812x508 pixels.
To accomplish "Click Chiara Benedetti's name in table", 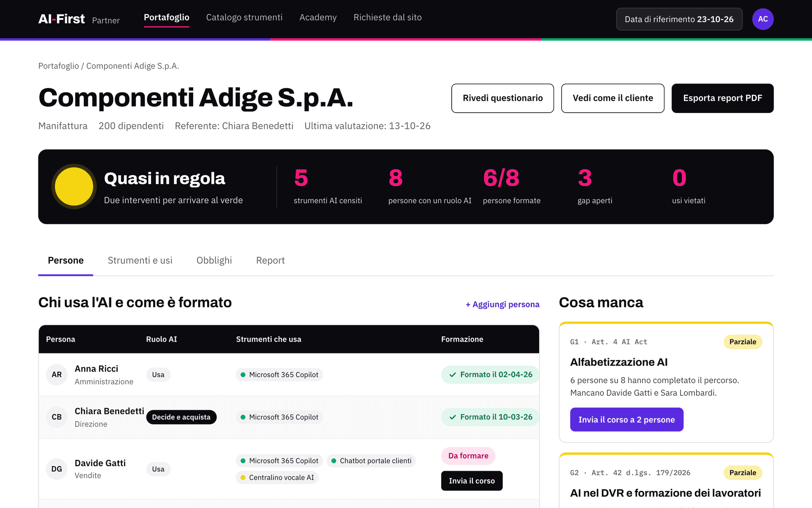I will tap(110, 411).
